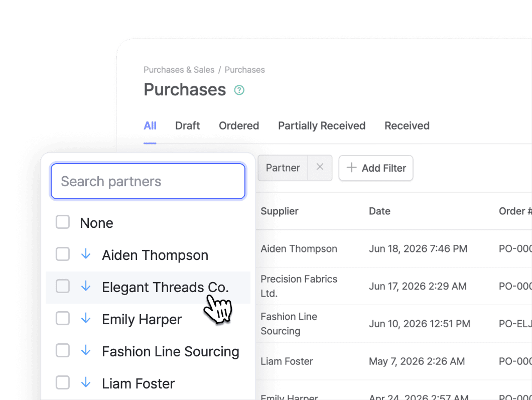The width and height of the screenshot is (532, 400).
Task: Click the down arrow icon next to Elegant Threads Co.
Action: pos(86,287)
